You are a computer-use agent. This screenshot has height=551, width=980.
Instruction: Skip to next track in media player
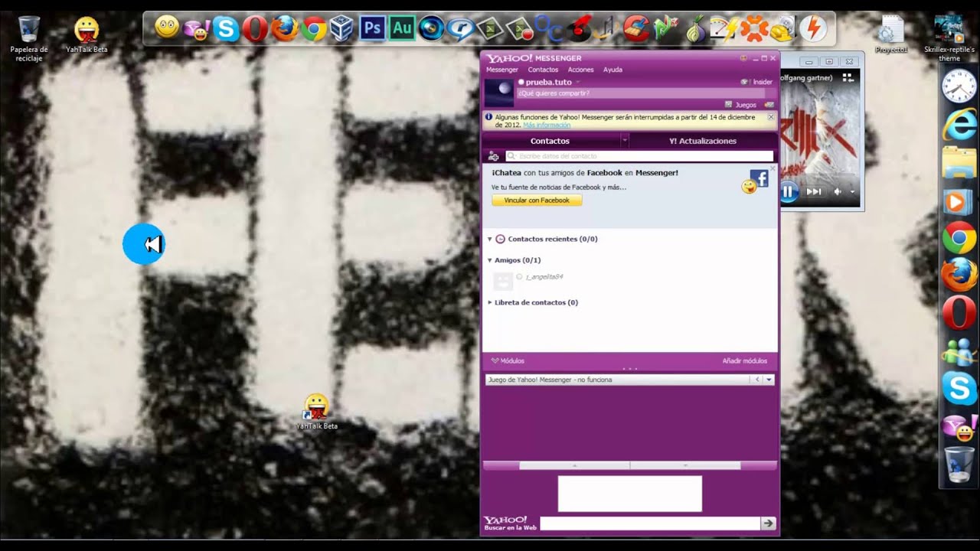(814, 191)
